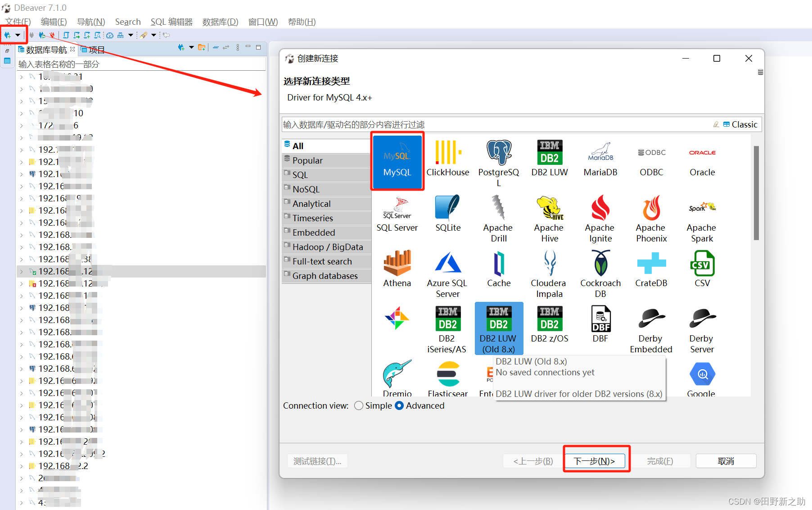Open the 帮助(H) menu
Viewport: 812px width, 510px height.
click(302, 22)
